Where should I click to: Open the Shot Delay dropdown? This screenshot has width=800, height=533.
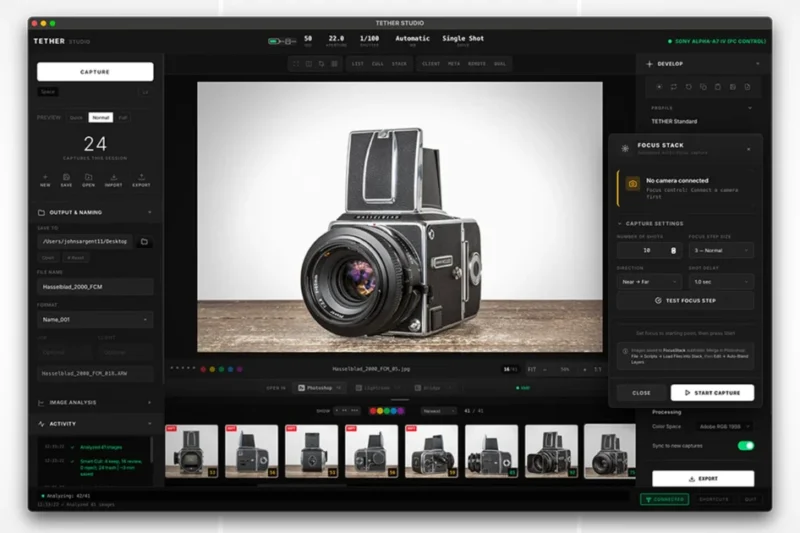(721, 282)
